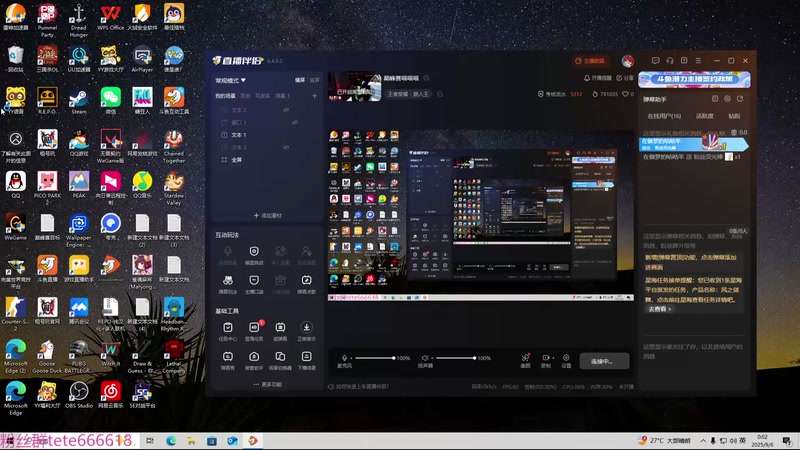Toggle the eye visibility icon for 文本 2
This screenshot has width=800, height=450.
(x=286, y=110)
